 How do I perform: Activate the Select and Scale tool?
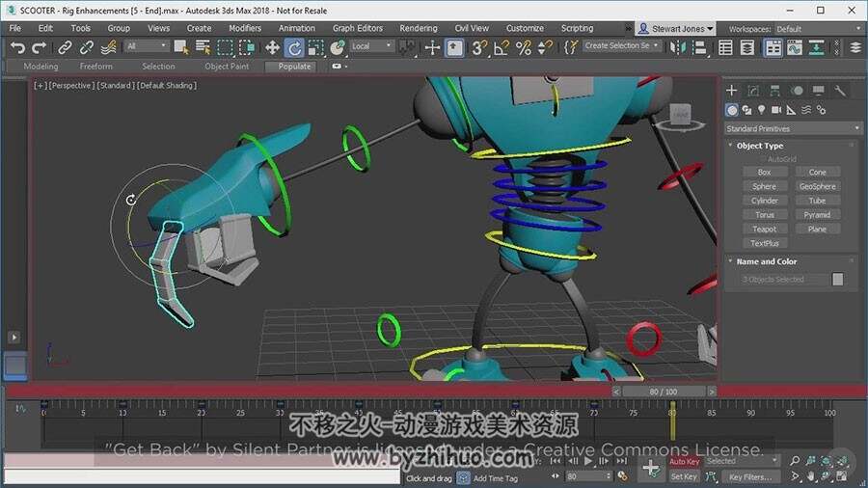click(x=315, y=48)
